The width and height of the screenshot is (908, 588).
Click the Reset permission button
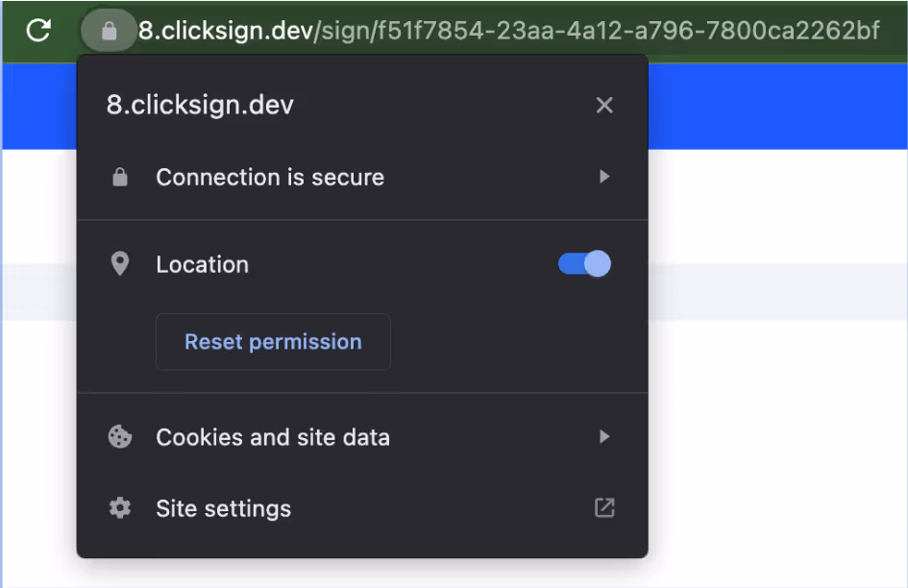point(273,341)
